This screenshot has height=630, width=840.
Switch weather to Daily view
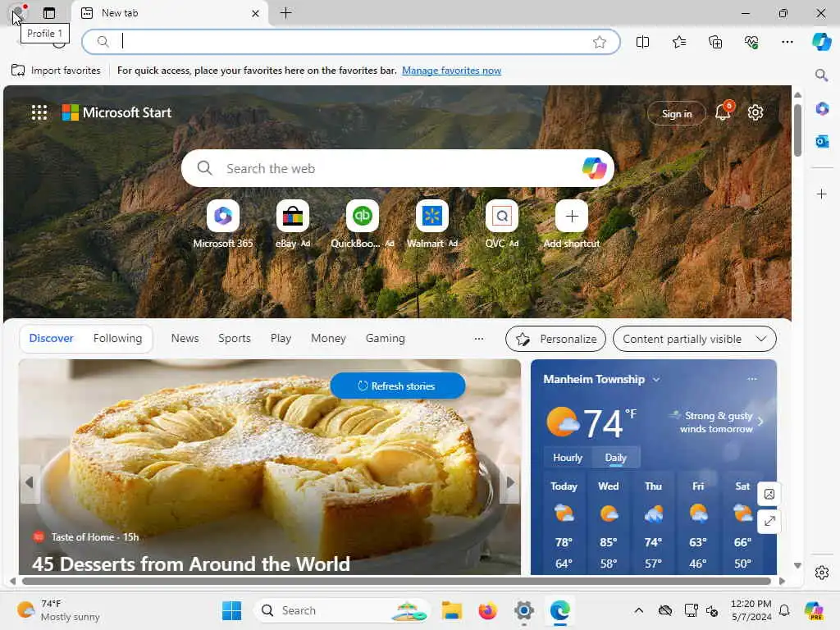coord(615,458)
